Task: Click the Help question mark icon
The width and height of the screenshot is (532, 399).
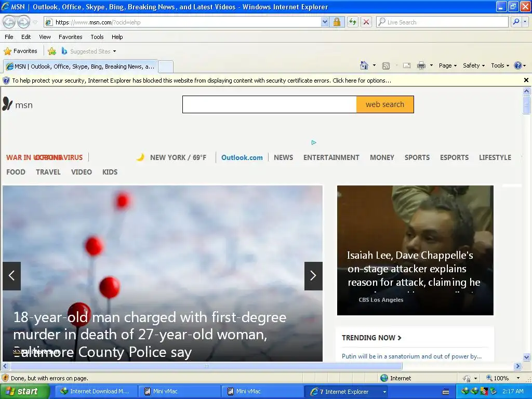Action: tap(518, 65)
